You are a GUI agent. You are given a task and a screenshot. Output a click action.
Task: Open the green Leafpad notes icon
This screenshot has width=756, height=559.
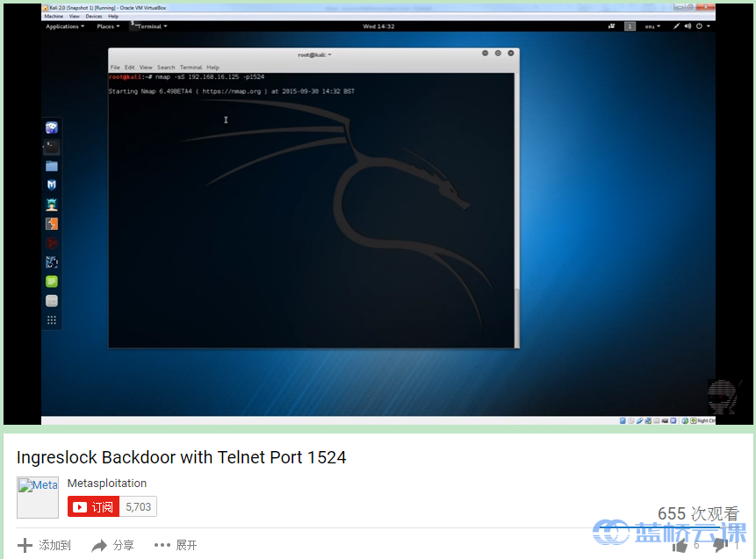[x=52, y=282]
